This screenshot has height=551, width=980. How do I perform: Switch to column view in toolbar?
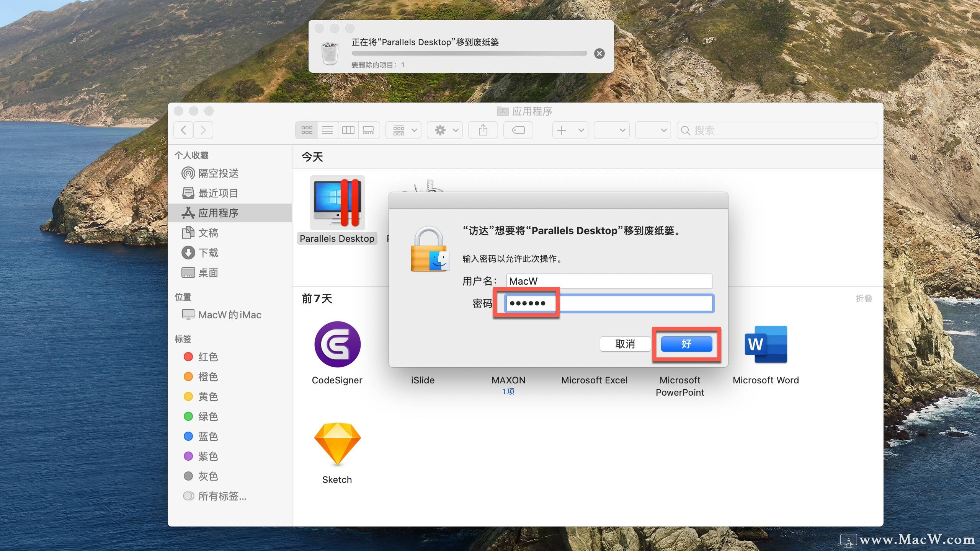(x=348, y=130)
